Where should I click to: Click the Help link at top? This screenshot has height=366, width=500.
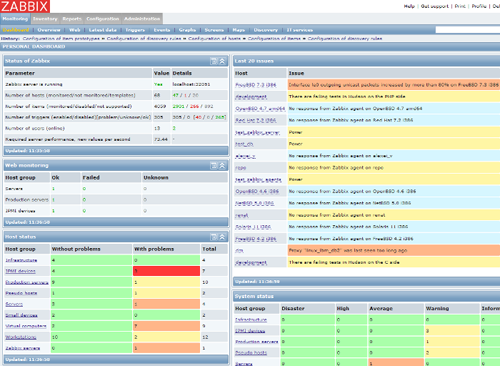[409, 6]
